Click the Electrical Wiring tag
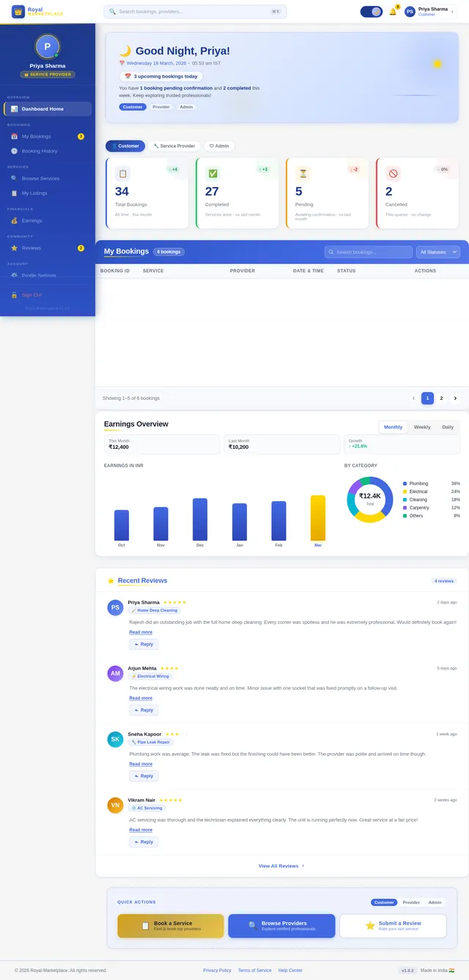The width and height of the screenshot is (469, 980). 150,676
